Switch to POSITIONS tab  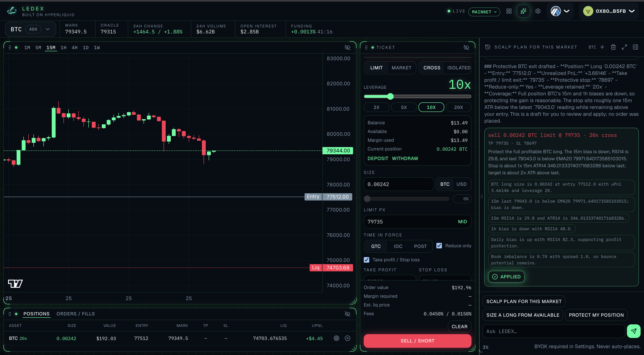click(36, 314)
